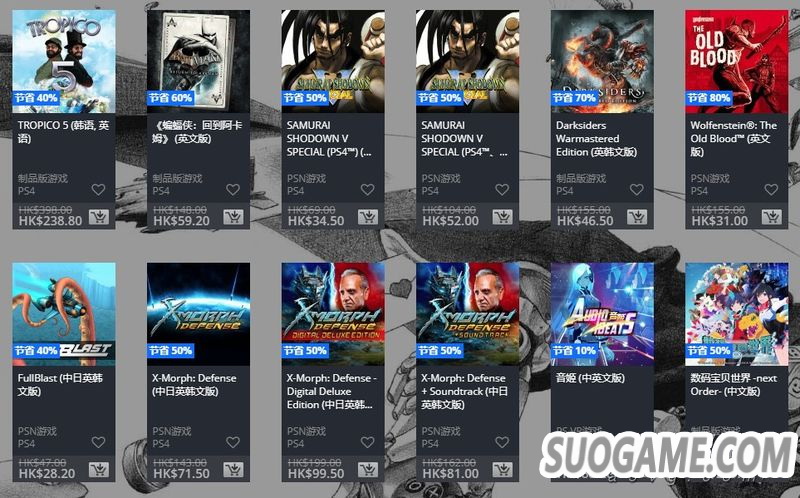This screenshot has width=800, height=498.
Task: Toggle wishlist heart for X-Morph Digital Deluxe
Action: [x=368, y=442]
